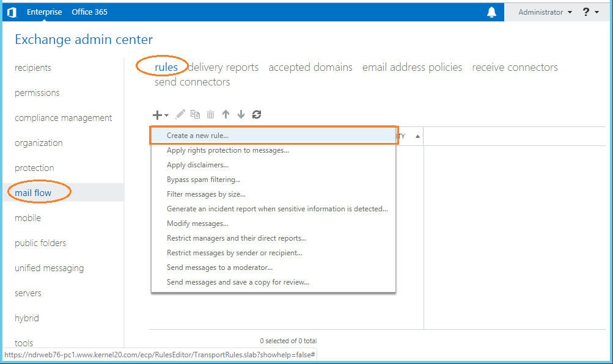Screen dimensions: 613x364
Task: Select Send messages to a moderator
Action: [273, 268]
